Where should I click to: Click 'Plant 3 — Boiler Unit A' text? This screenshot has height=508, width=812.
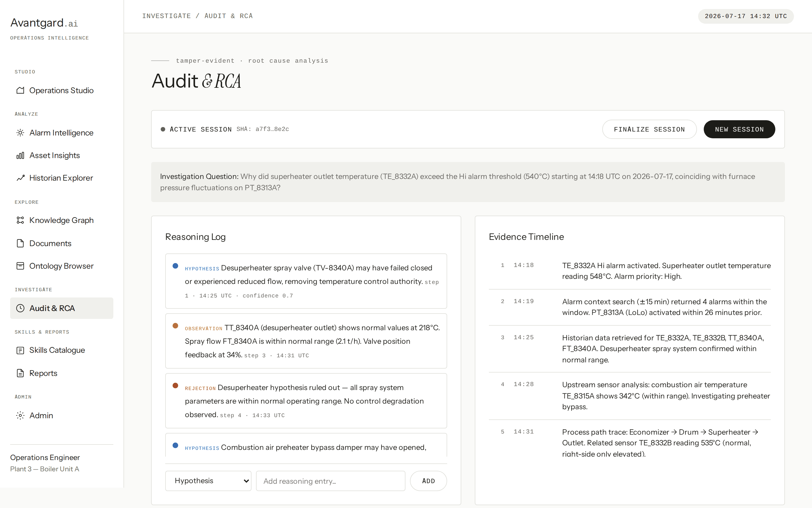[x=45, y=469]
